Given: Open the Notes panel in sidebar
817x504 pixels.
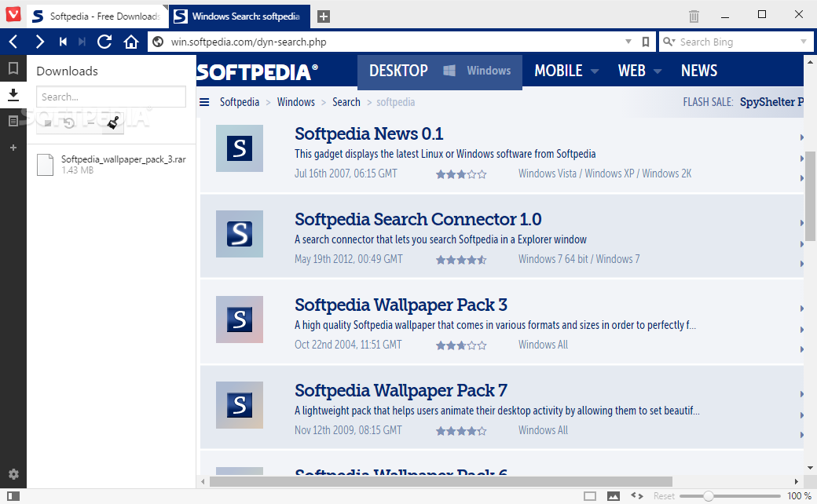Looking at the screenshot, I should click(13, 122).
